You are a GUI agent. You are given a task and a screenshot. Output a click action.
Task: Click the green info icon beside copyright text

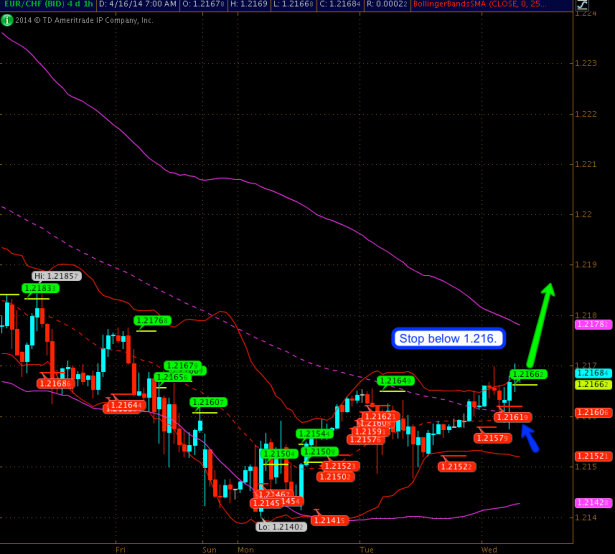[x=6, y=19]
